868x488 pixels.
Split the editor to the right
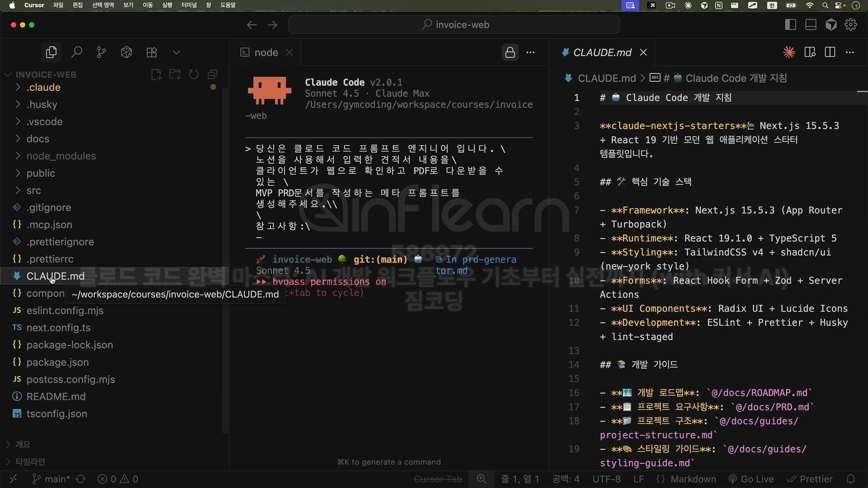(830, 52)
